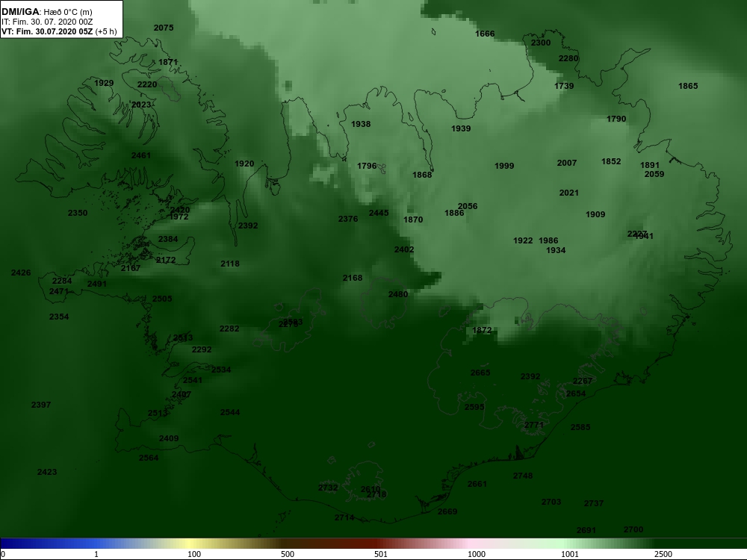Click the 'VT: Fim. 30.07.2020 05Z (+5 h)' line
The height and width of the screenshot is (560, 747).
click(x=59, y=31)
